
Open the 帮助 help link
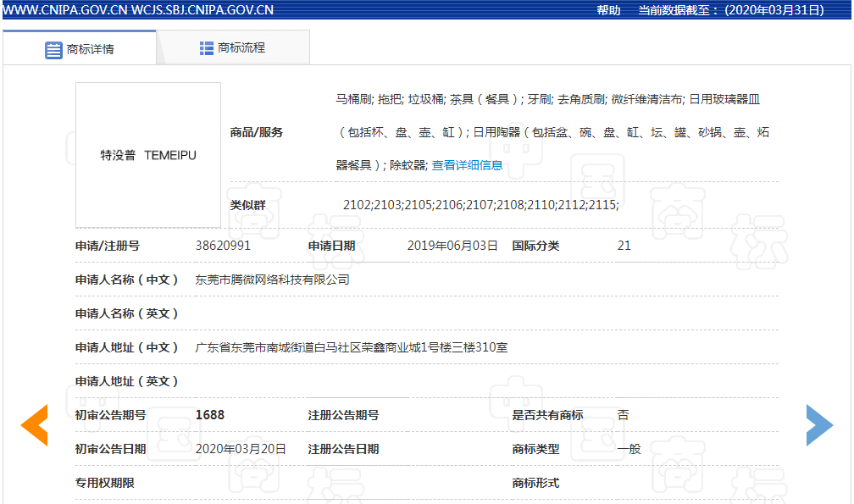click(608, 10)
